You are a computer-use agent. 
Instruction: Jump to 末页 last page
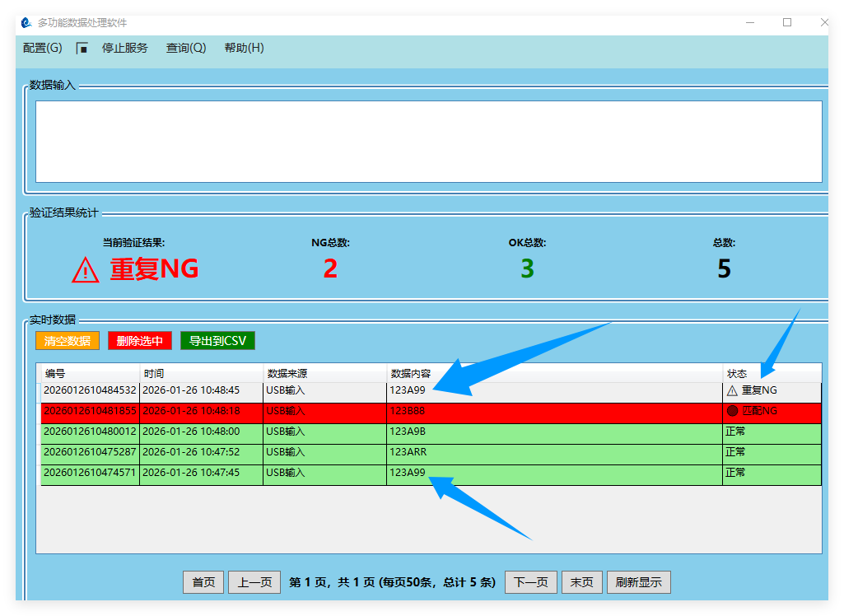coord(582,582)
